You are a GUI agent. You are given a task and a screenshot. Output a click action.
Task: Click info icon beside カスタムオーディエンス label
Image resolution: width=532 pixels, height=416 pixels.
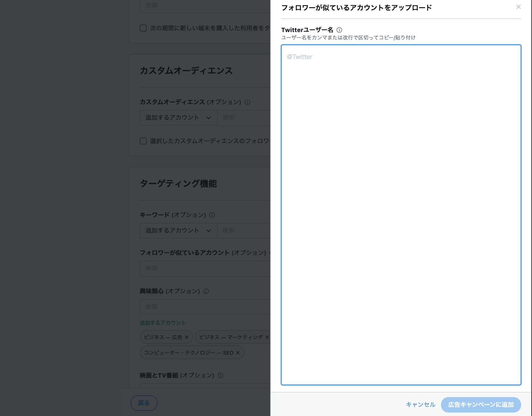[247, 102]
